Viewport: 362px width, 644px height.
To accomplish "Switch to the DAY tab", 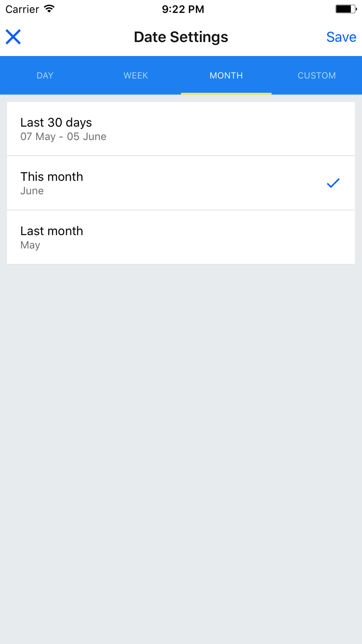I will point(45,75).
